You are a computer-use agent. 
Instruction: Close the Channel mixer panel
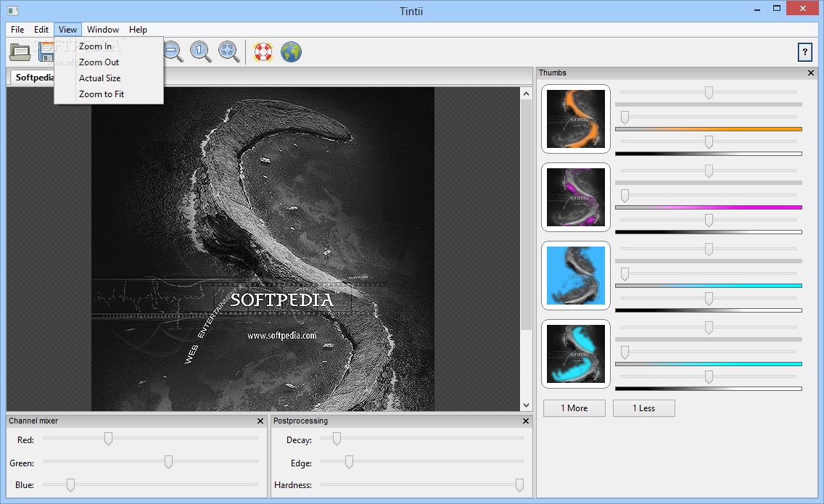coord(260,421)
